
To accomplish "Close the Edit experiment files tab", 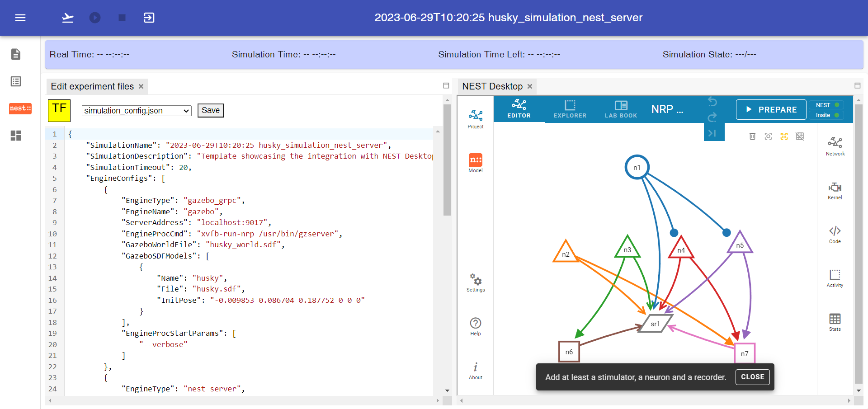I will point(141,86).
